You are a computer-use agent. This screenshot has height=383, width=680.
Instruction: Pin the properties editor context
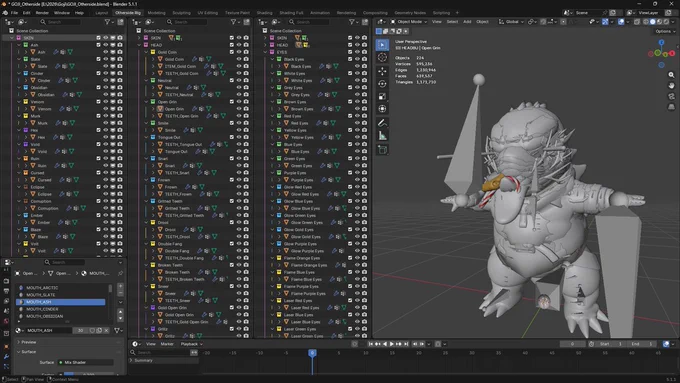(120, 273)
